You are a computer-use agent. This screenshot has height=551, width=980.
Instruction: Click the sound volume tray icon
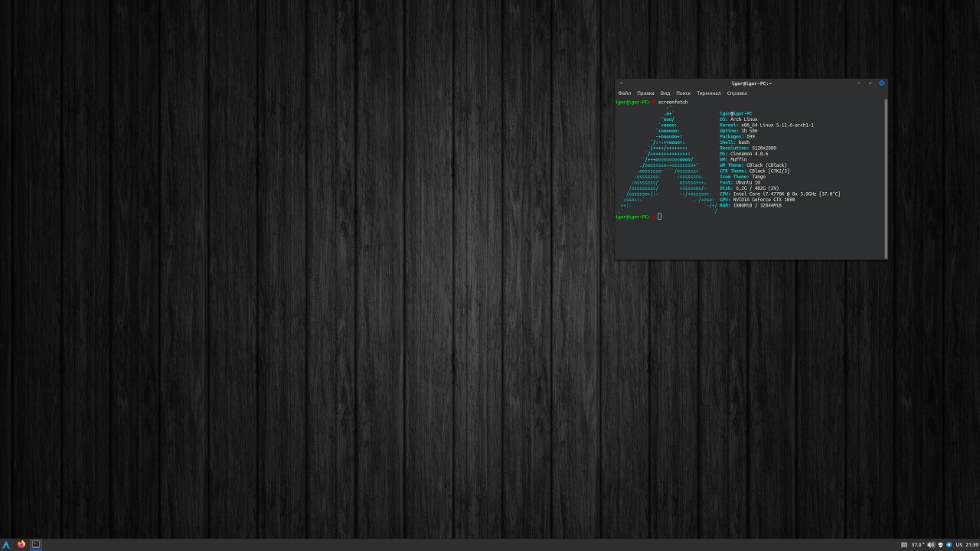tap(931, 545)
